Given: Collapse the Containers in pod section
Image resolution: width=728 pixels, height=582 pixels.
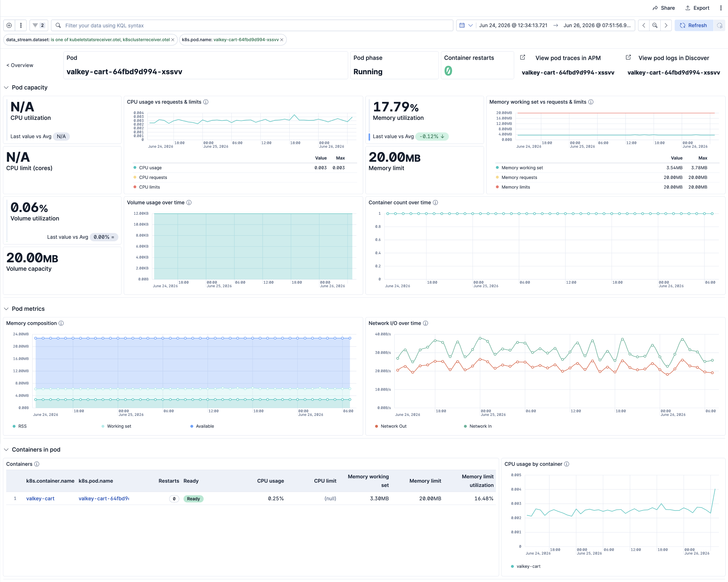Looking at the screenshot, I should point(6,449).
